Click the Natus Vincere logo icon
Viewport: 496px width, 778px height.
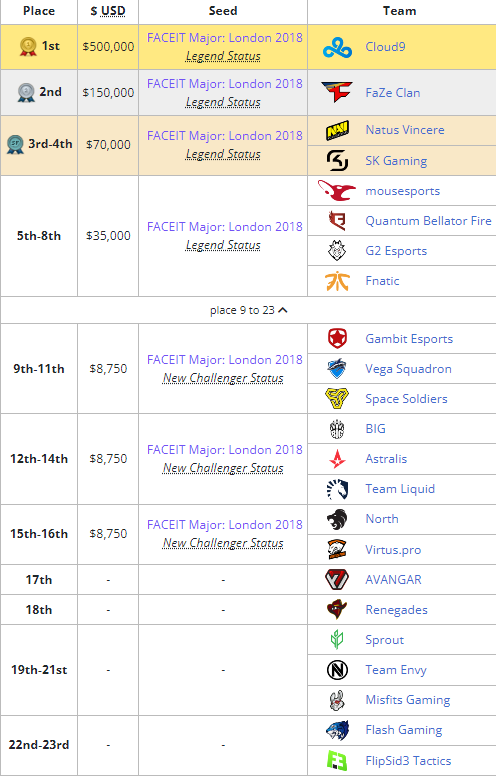(337, 130)
